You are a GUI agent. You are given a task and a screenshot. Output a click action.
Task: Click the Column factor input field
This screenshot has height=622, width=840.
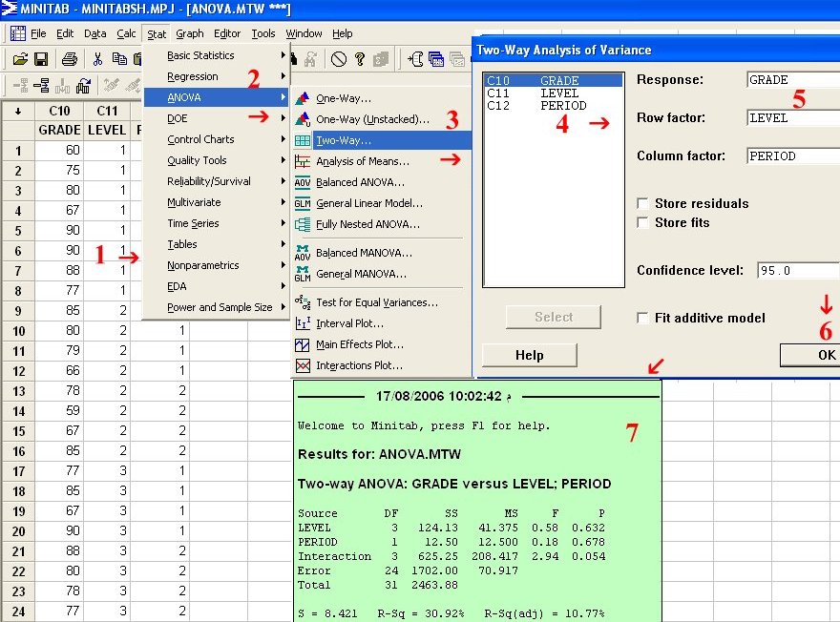click(x=793, y=155)
